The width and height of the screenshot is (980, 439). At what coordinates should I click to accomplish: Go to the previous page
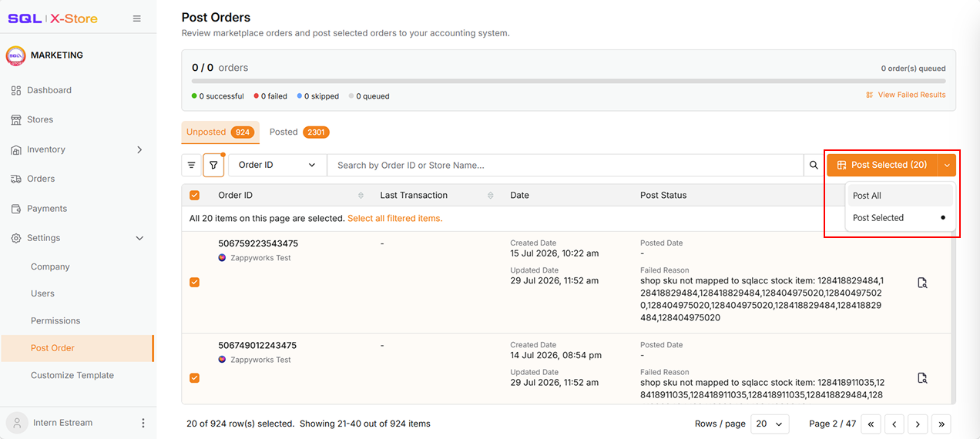click(x=894, y=424)
